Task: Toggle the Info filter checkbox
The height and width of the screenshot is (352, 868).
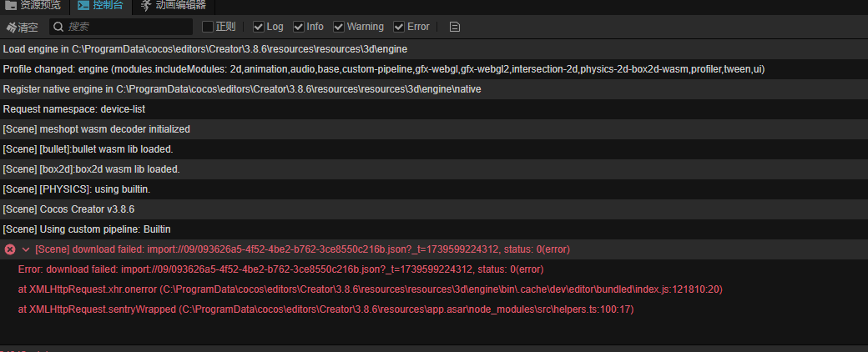Action: 299,27
